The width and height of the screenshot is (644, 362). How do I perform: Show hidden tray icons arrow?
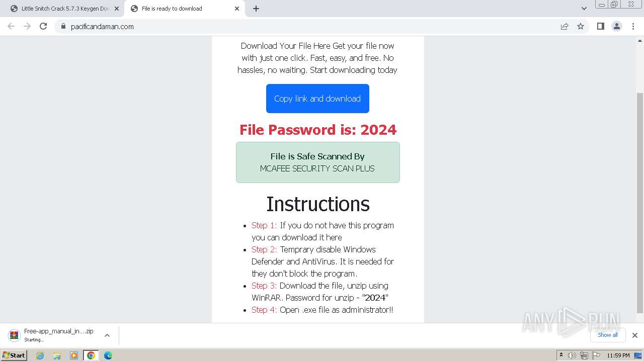[x=561, y=355]
